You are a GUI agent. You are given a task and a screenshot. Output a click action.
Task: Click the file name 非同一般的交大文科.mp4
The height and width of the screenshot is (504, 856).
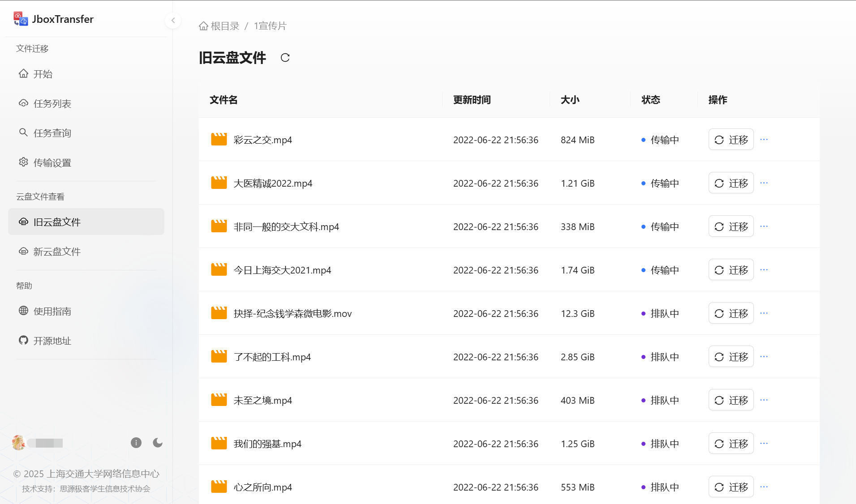click(286, 227)
